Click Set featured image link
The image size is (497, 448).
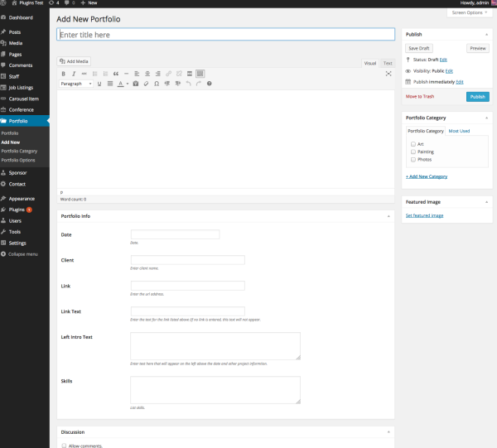pos(424,215)
